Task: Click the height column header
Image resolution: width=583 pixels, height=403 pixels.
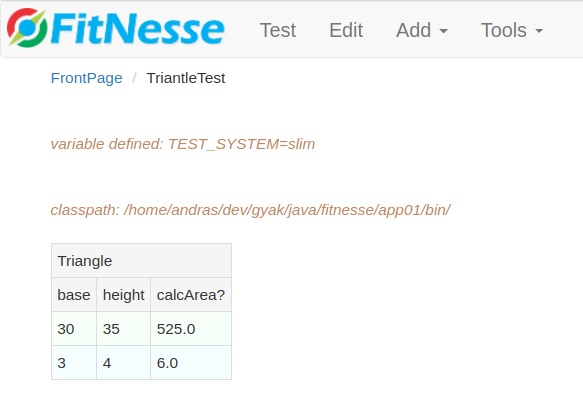Action: [x=123, y=295]
